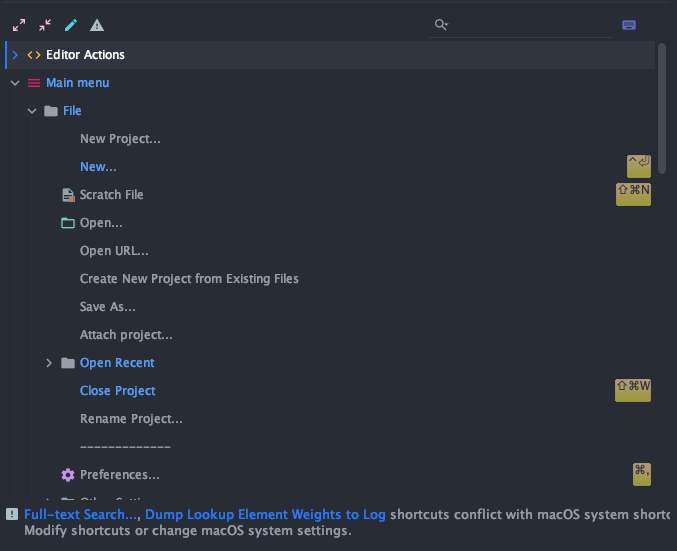Screen dimensions: 677x551
Task: Click the Expand All icon in toolbar
Action: (19, 25)
